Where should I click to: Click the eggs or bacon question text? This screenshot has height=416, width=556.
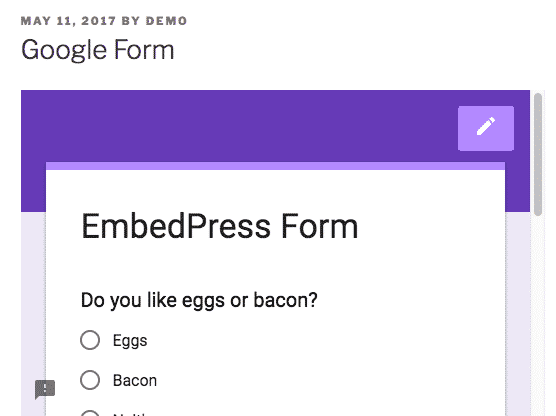(x=199, y=301)
